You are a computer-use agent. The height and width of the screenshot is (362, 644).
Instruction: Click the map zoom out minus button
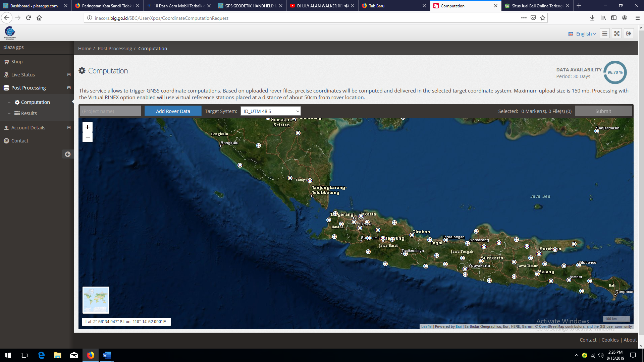pos(88,137)
